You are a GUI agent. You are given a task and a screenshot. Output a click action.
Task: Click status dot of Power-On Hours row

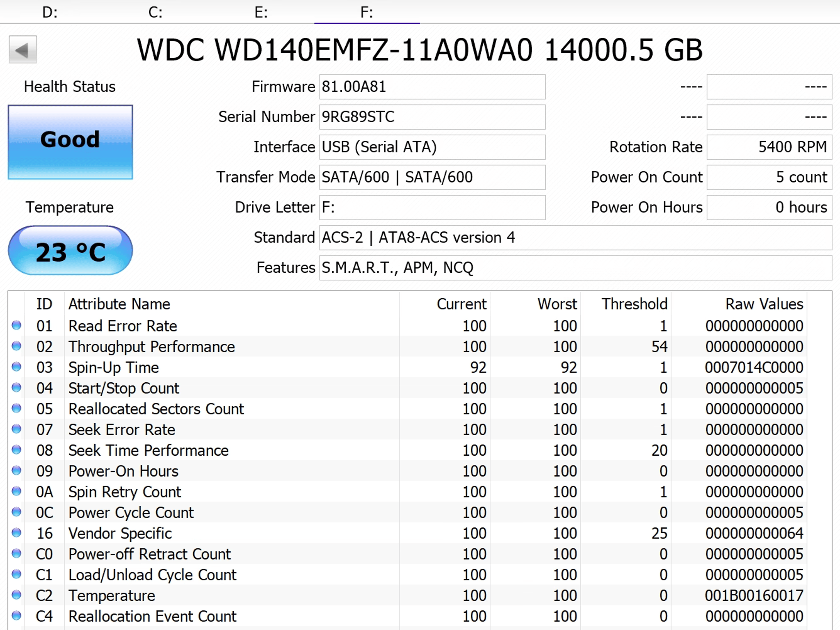(x=16, y=470)
